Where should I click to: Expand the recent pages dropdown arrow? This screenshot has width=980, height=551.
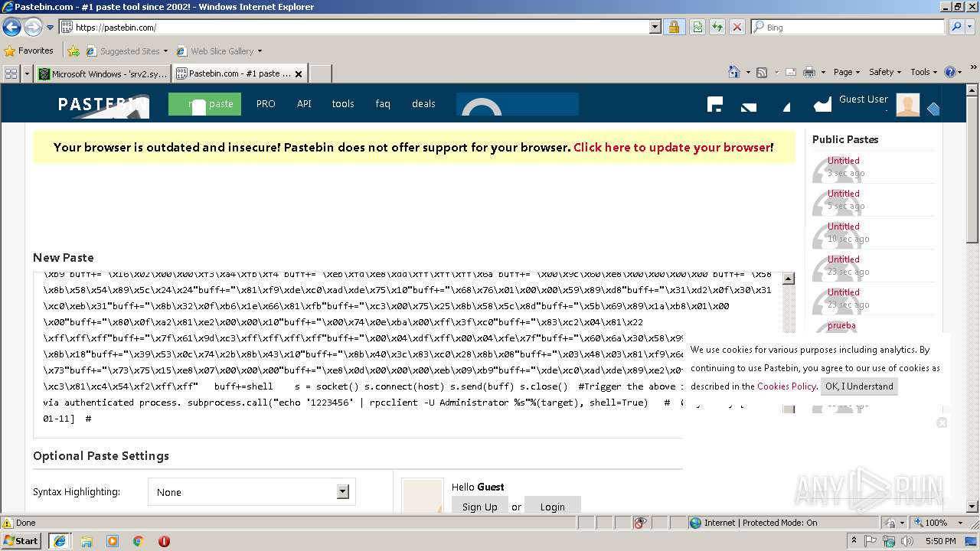pyautogui.click(x=50, y=28)
